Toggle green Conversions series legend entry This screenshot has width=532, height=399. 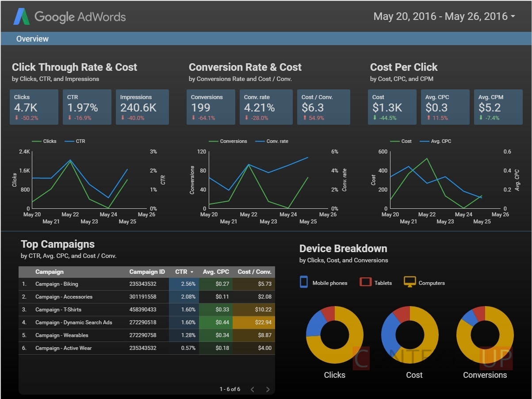coord(228,141)
